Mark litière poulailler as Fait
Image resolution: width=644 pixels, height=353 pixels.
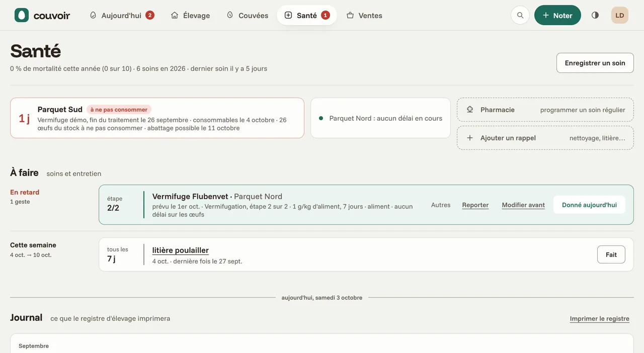[x=611, y=254]
